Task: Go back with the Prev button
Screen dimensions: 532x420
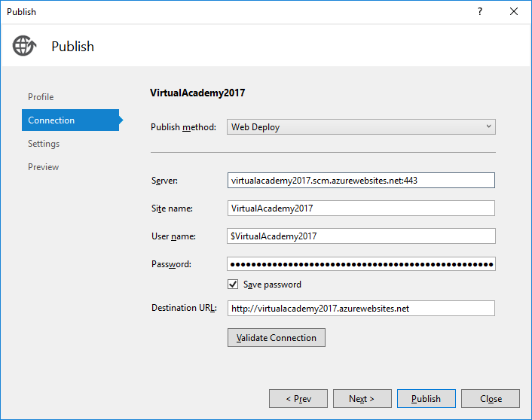Action: (298, 399)
